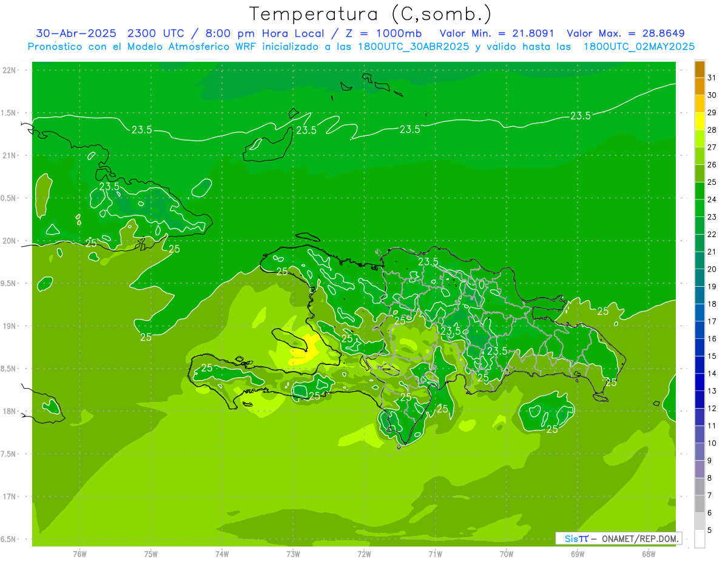Click the 'Z = 1000mb' level text
This screenshot has width=728, height=562.
383,33
